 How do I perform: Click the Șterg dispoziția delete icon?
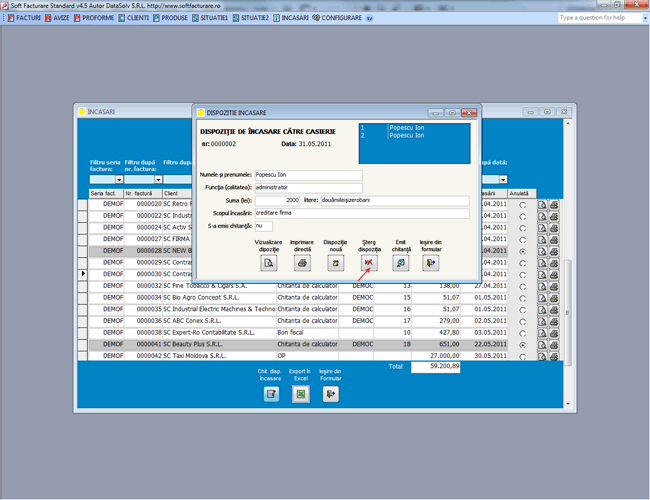(x=369, y=263)
